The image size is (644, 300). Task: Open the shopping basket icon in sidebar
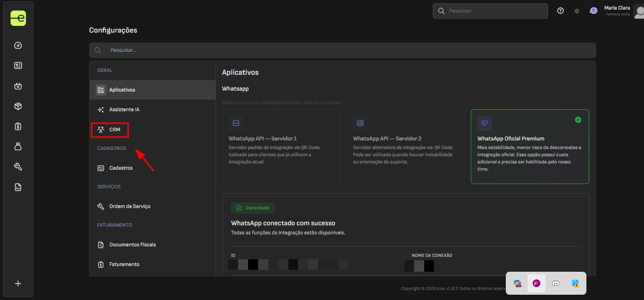18,86
